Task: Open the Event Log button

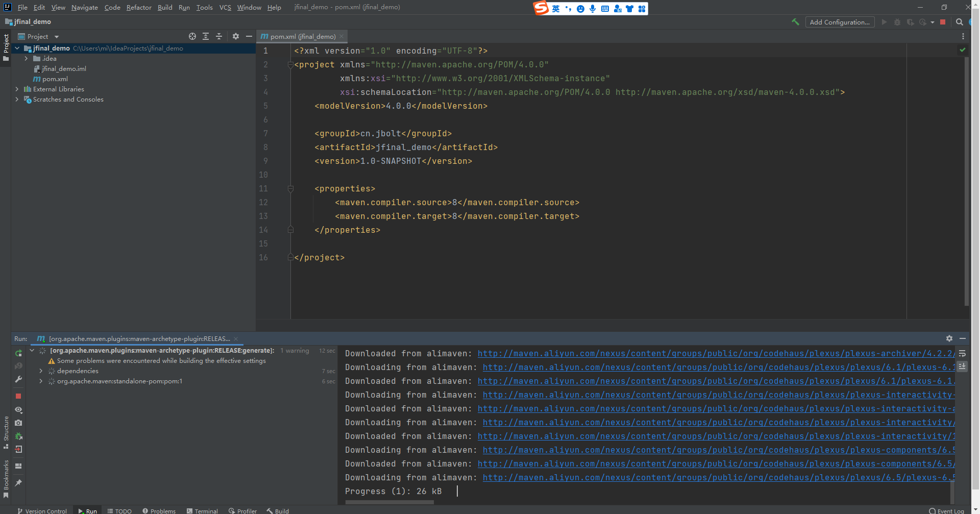Action: [x=947, y=510]
